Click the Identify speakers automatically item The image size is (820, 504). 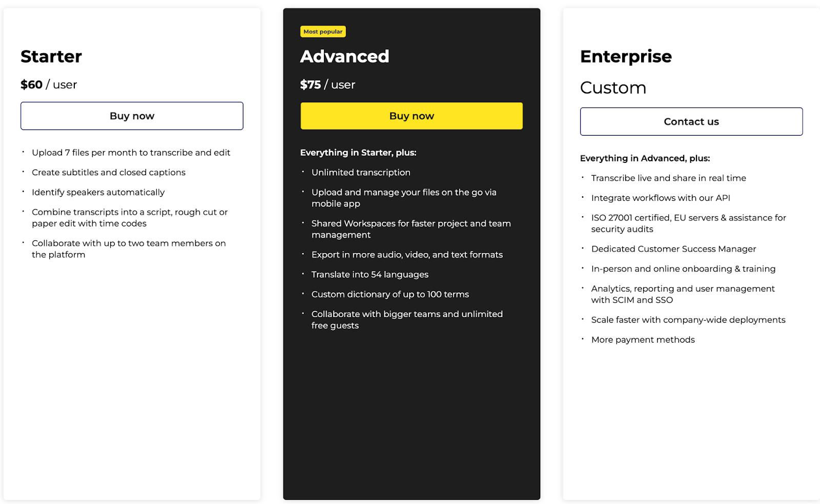(98, 192)
